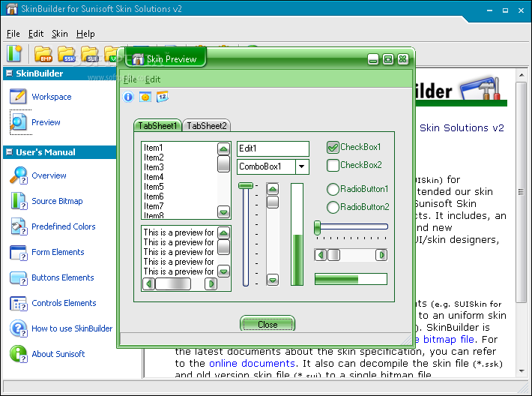
Task: Follow the online documents hyperlink
Action: pyautogui.click(x=252, y=364)
